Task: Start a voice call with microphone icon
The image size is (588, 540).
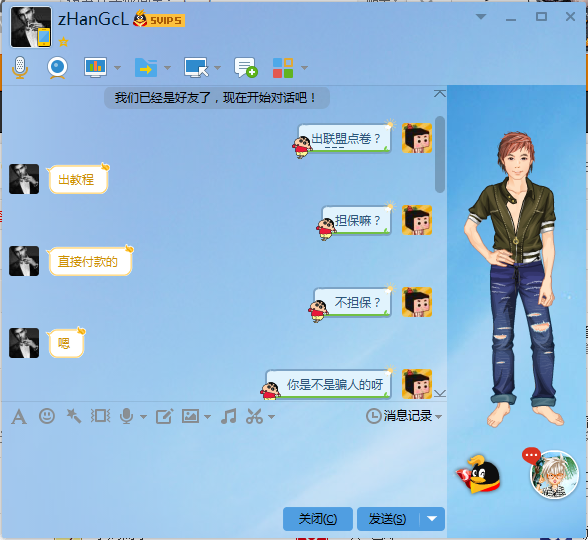Action: coord(20,68)
